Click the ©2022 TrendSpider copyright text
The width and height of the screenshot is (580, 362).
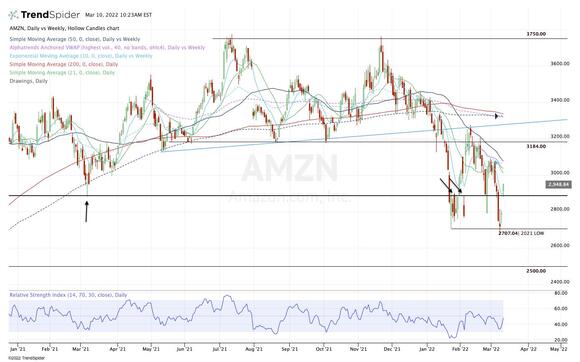pos(26,358)
